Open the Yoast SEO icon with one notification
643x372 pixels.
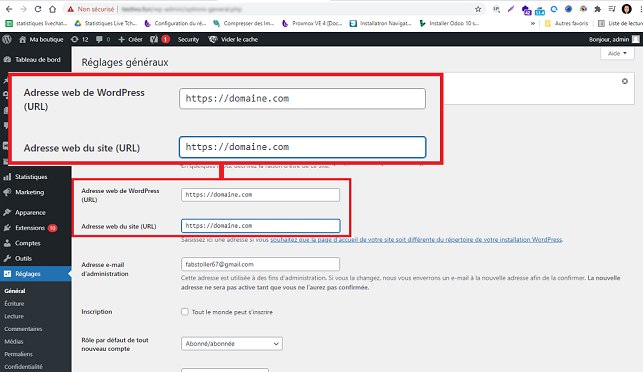click(160, 39)
